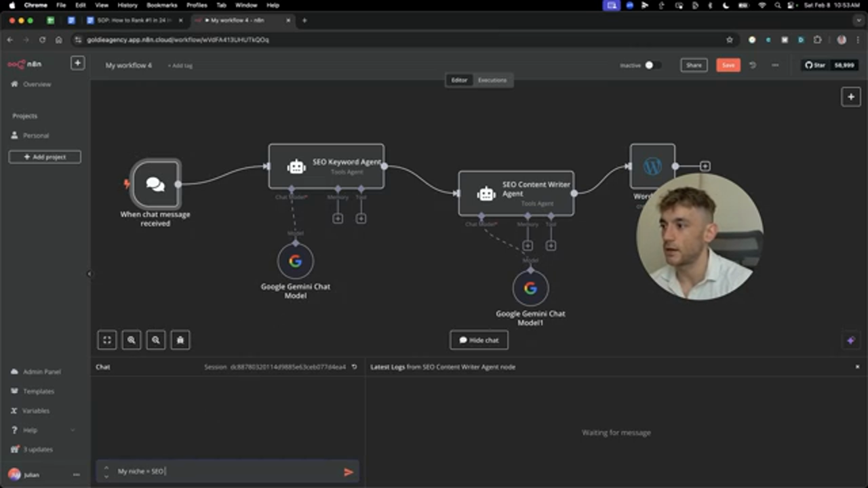Click the My workflow 4 name

pyautogui.click(x=129, y=66)
